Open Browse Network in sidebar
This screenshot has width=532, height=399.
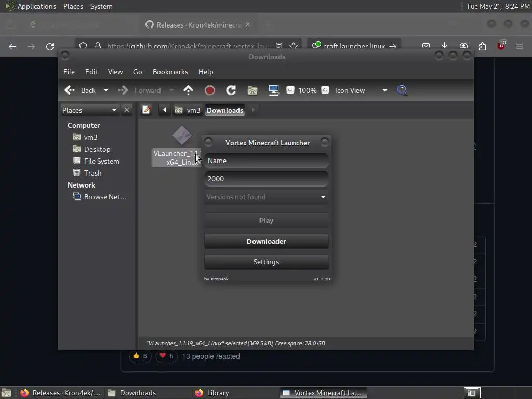100,197
